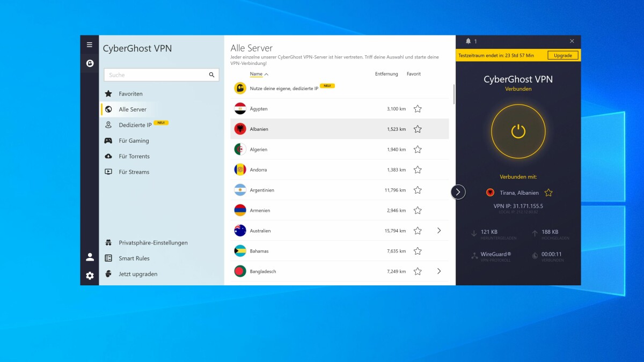
Task: Favorite the Ägypten server
Action: pos(418,109)
